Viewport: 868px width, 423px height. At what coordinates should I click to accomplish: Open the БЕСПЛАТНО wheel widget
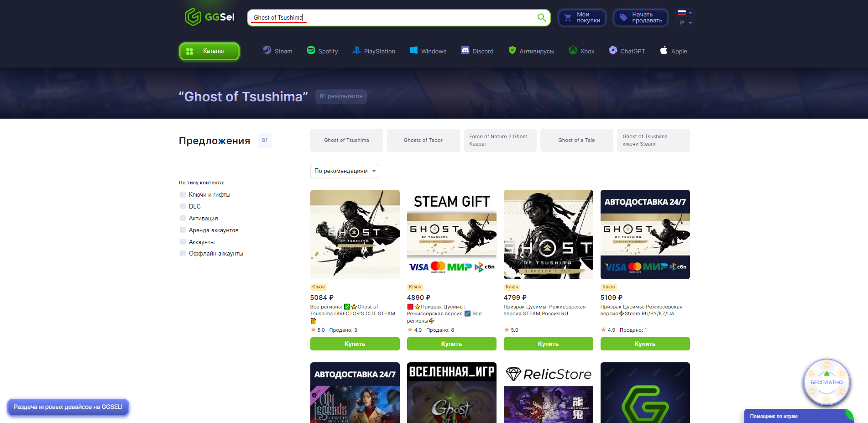(826, 382)
